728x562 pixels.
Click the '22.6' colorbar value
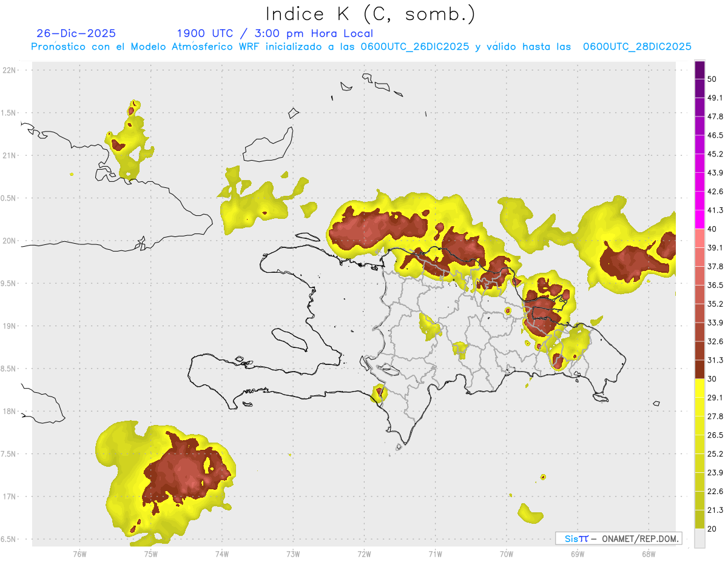coord(715,491)
